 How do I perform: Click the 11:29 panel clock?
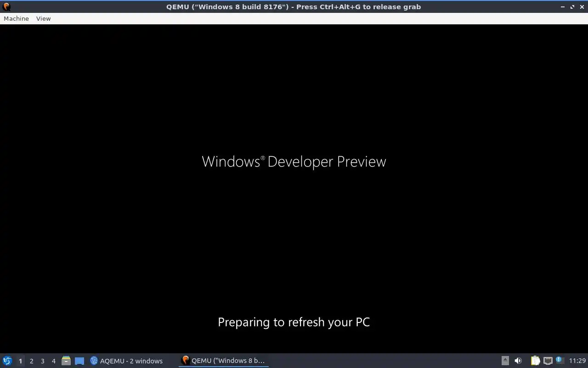tap(577, 361)
